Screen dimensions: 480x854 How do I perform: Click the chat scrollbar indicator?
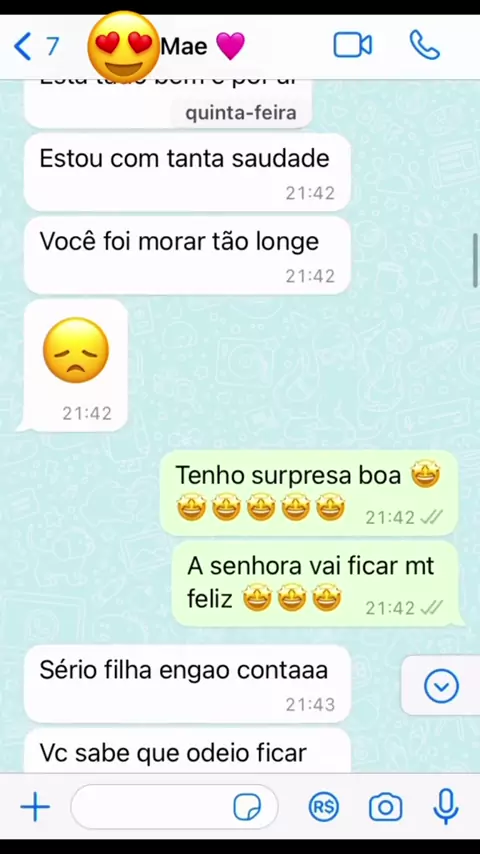click(x=476, y=260)
